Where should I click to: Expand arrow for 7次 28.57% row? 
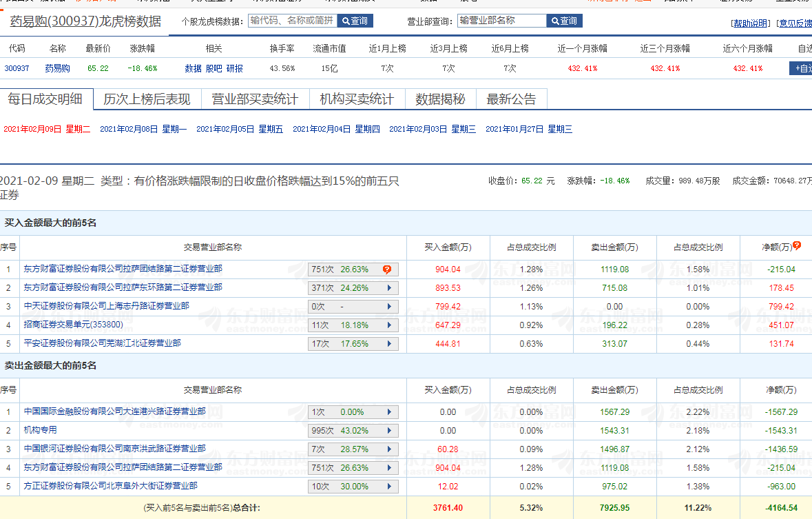(389, 449)
